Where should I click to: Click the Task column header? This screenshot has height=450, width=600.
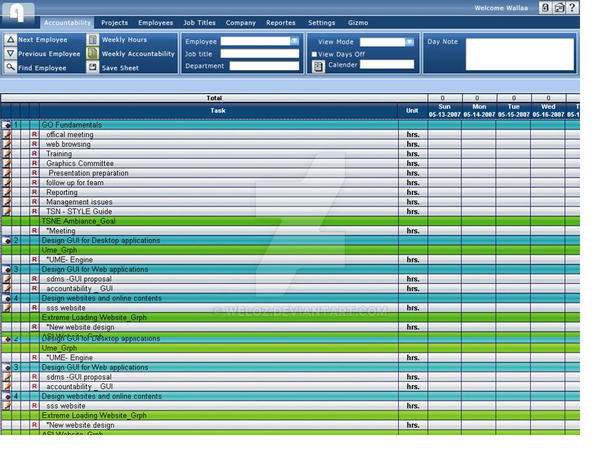coord(218,111)
